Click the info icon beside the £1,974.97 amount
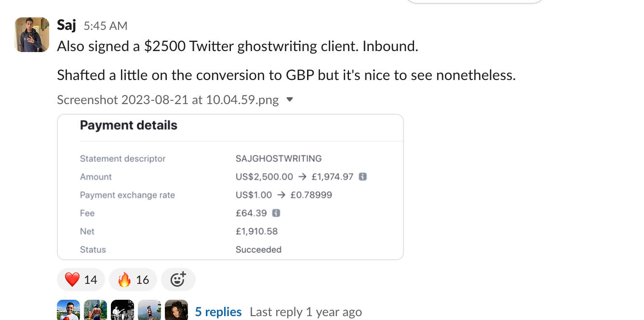This screenshot has height=320, width=644. click(x=363, y=177)
